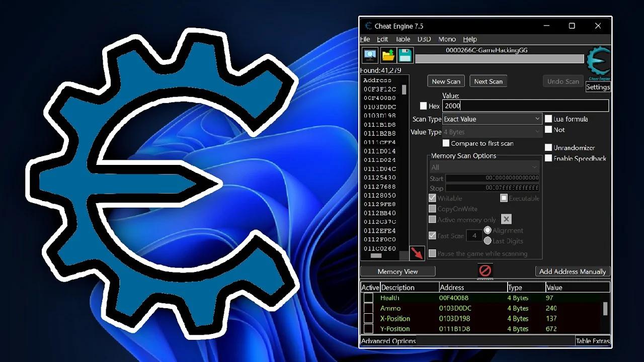Open a saved cheat table using folder icon
Image resolution: width=644 pixels, height=362 pixels.
pyautogui.click(x=387, y=55)
